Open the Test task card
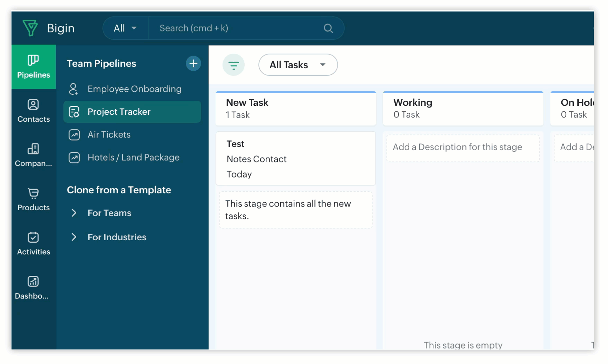Image resolution: width=608 pixels, height=364 pixels. 296,159
